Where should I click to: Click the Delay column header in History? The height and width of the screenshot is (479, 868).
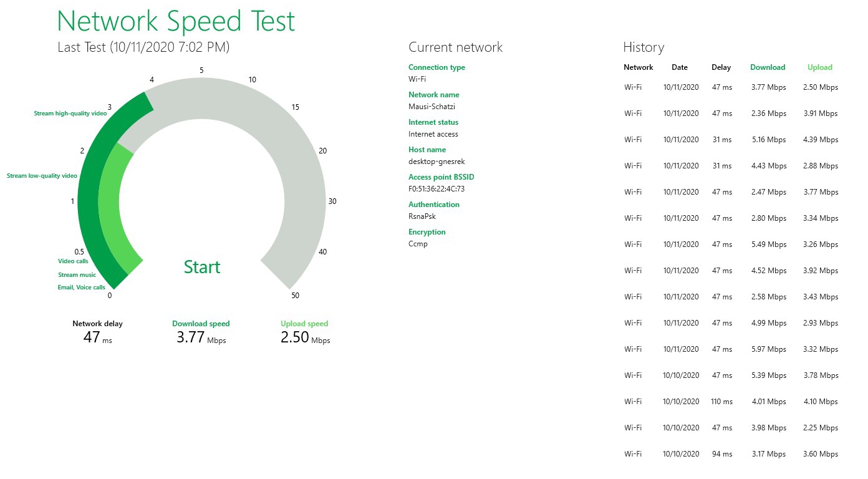tap(721, 67)
